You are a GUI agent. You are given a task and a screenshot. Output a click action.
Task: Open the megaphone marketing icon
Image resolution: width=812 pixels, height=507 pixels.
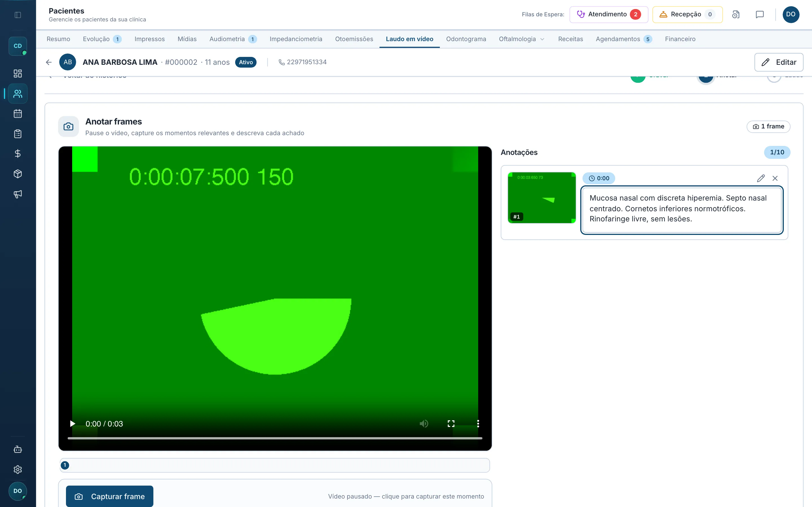18,194
